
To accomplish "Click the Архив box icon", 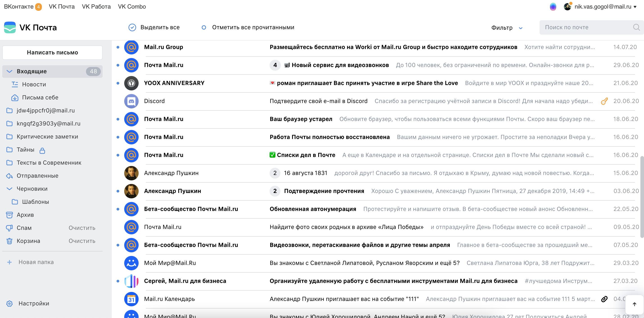I will pyautogui.click(x=9, y=215).
